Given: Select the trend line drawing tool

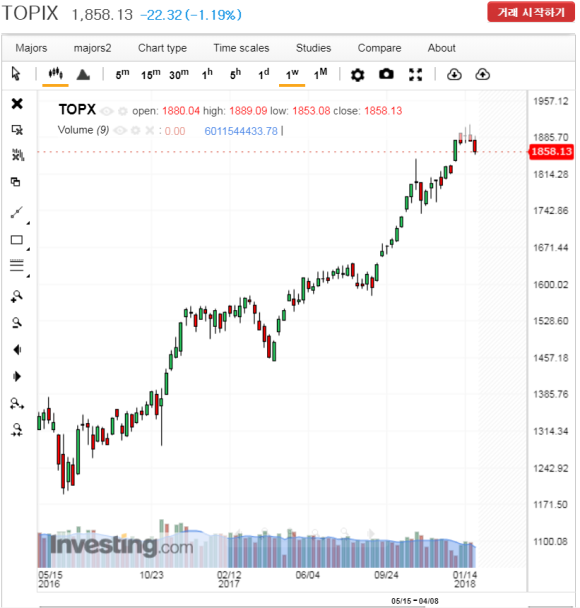Looking at the screenshot, I should coord(17,212).
